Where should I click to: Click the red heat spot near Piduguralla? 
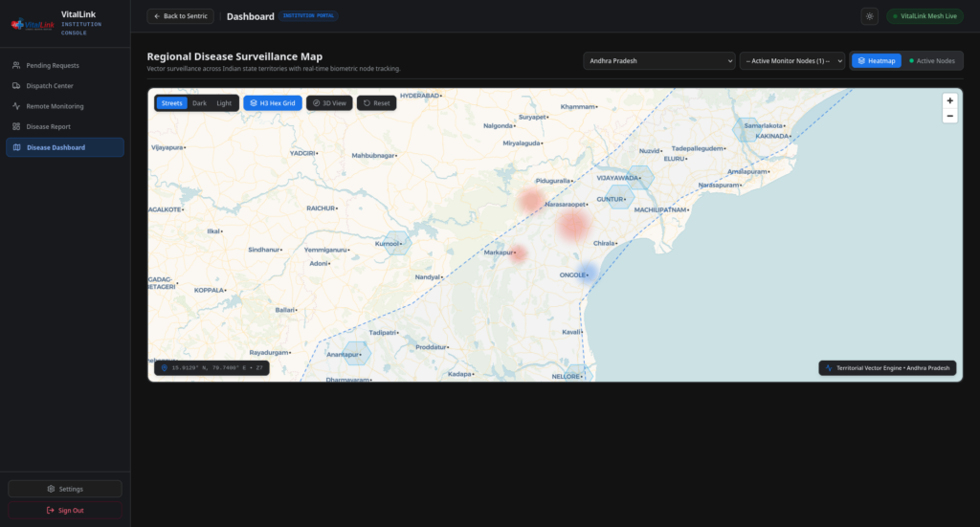coord(531,201)
